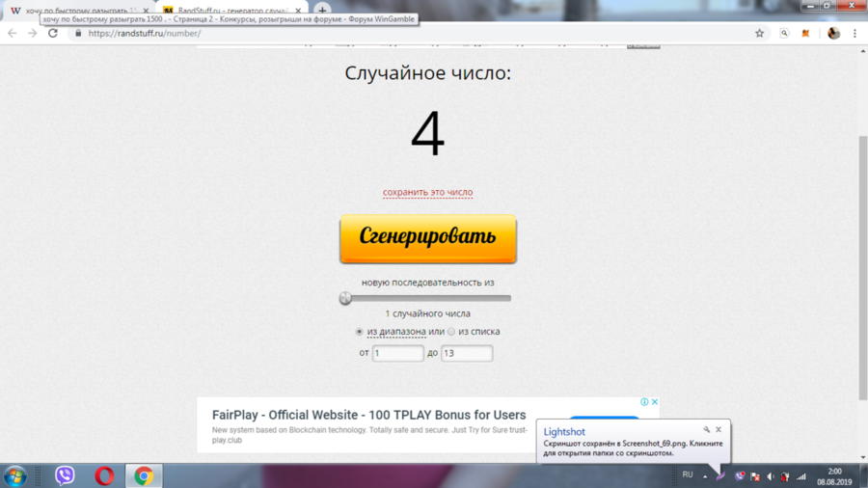Click the volume speaker tray icon
This screenshot has width=868, height=488.
(770, 475)
